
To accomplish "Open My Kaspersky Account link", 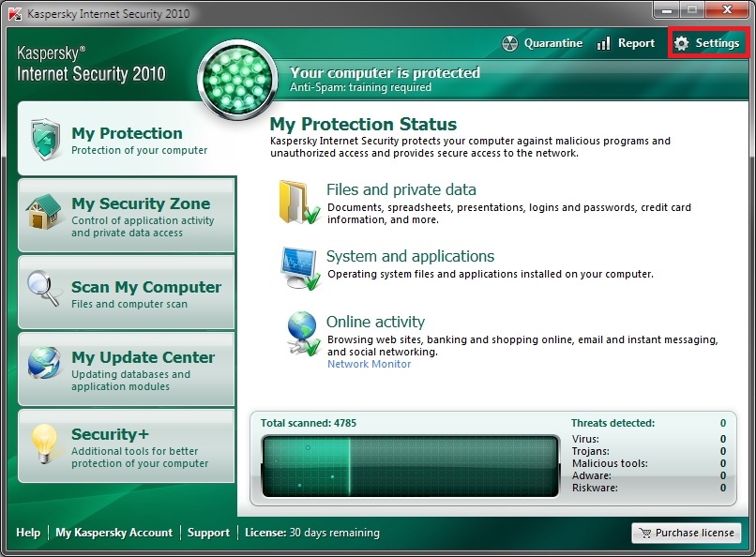I will (x=113, y=533).
